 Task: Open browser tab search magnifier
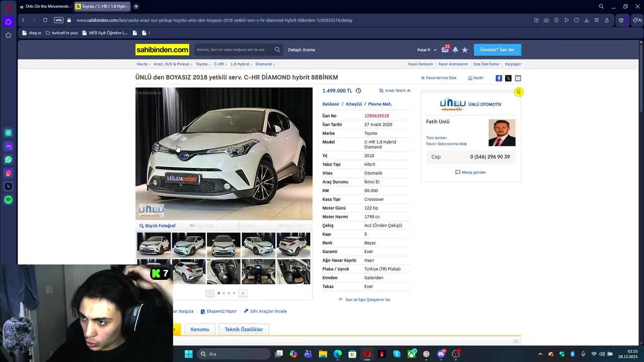(x=601, y=7)
